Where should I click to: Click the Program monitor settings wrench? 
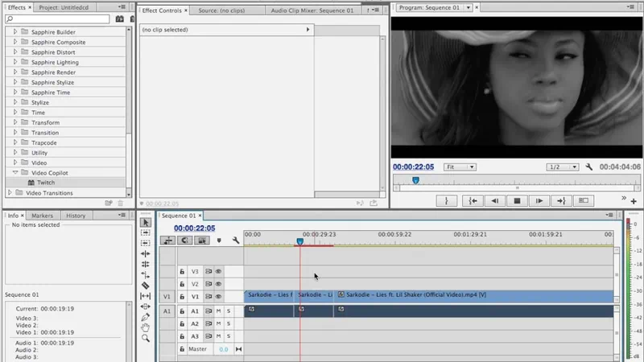(x=589, y=167)
